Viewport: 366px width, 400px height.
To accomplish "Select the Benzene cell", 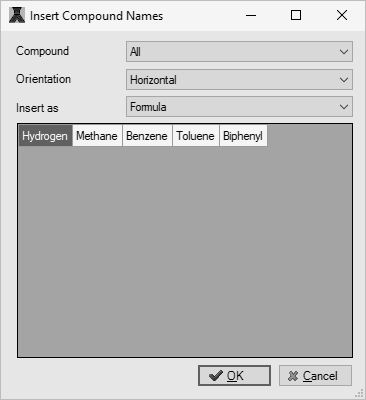I will coord(147,136).
